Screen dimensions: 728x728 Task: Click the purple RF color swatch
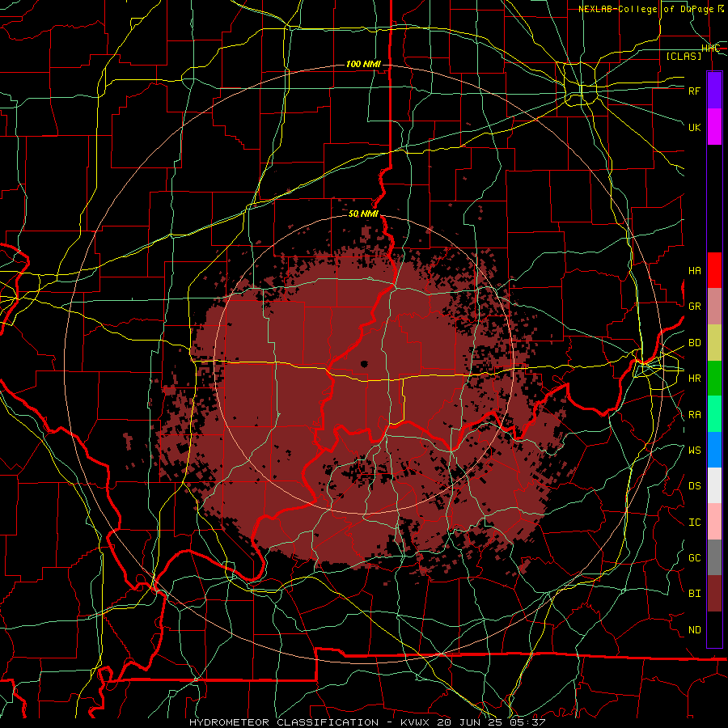click(714, 91)
